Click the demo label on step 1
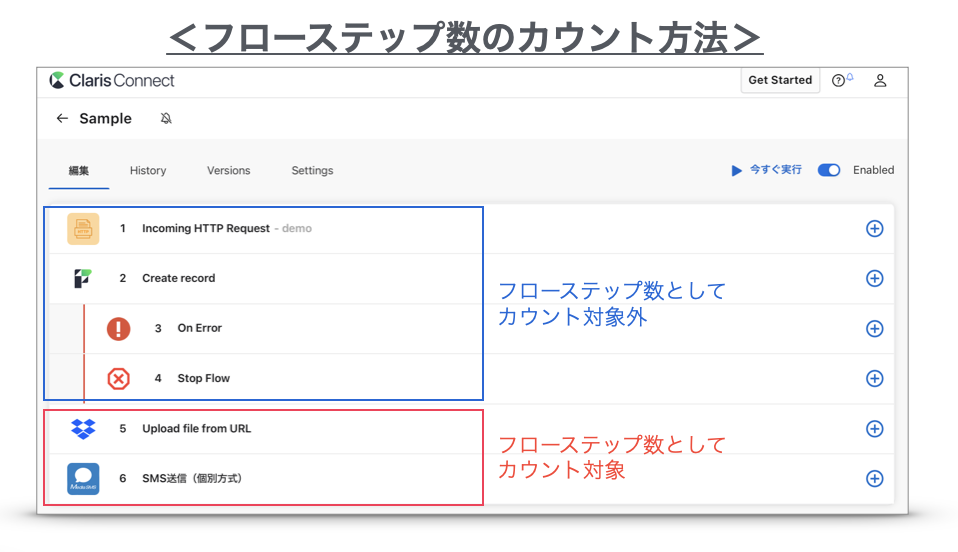The width and height of the screenshot is (958, 552). (297, 228)
